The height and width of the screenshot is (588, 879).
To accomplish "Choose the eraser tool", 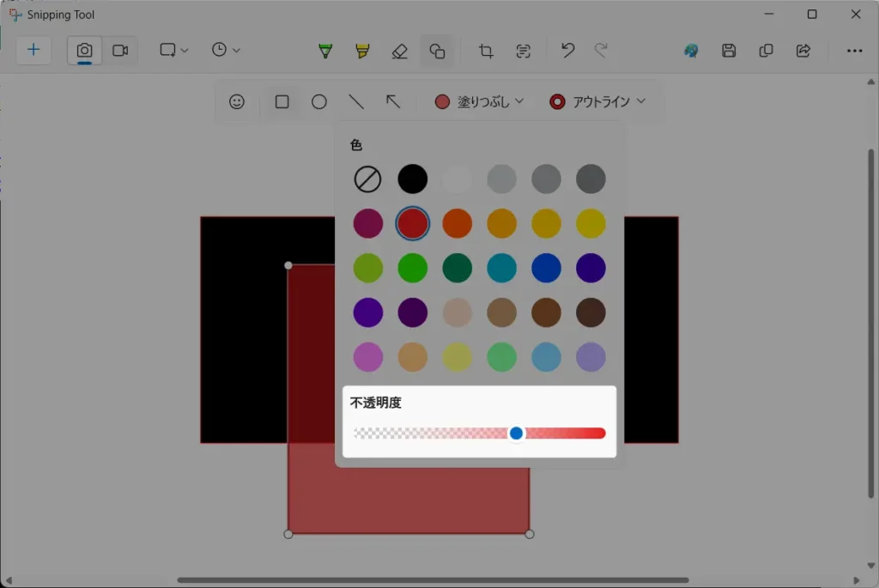I will point(399,51).
